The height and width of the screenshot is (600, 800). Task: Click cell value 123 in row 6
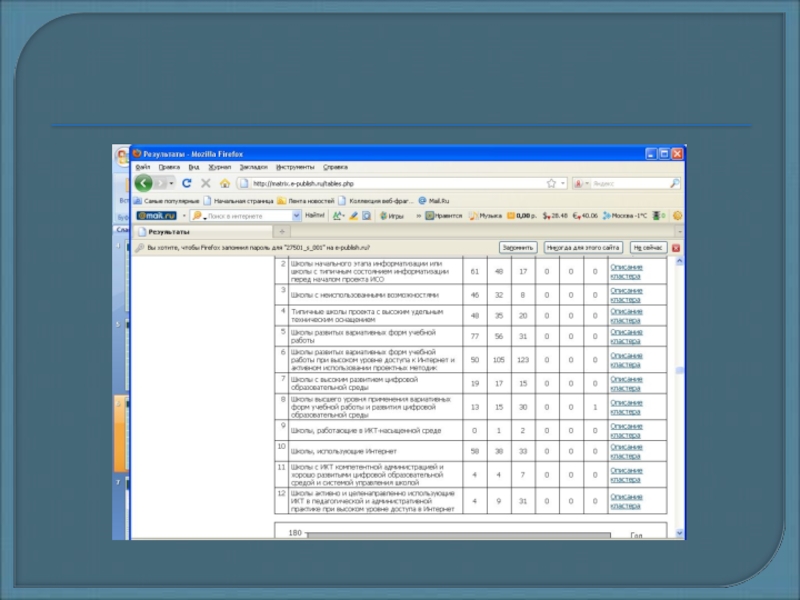coord(523,360)
